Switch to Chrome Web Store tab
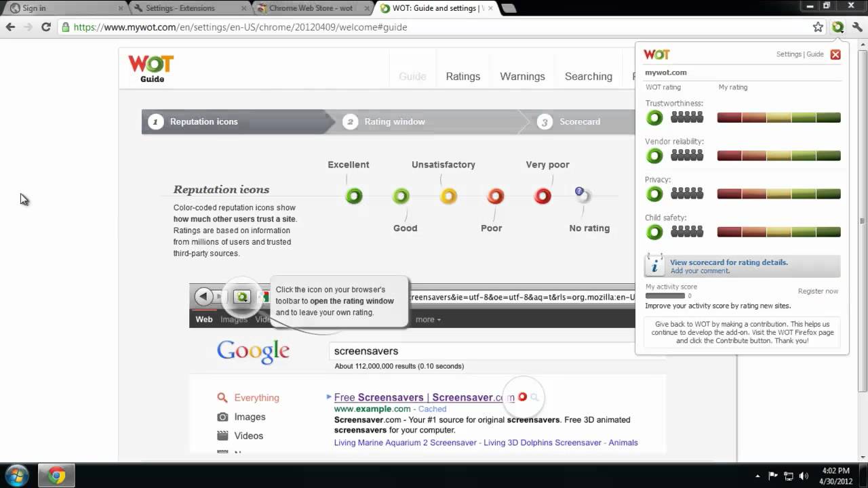The width and height of the screenshot is (868, 488). (x=313, y=8)
